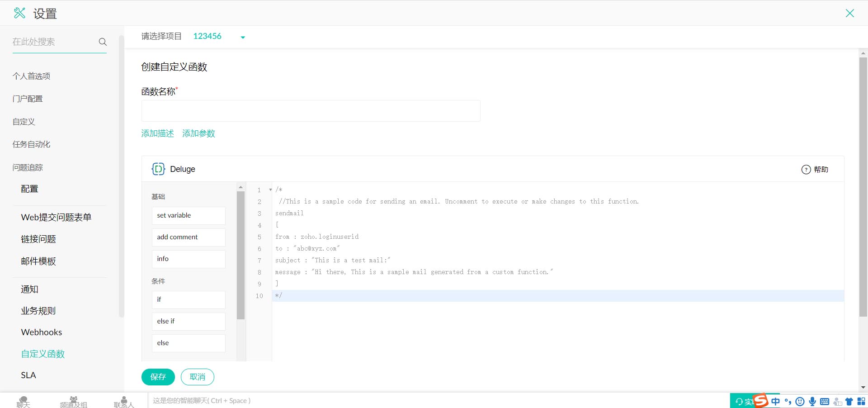Screen dimensions: 868x408
Task: Open the 联系人 contacts icon
Action: (124, 401)
